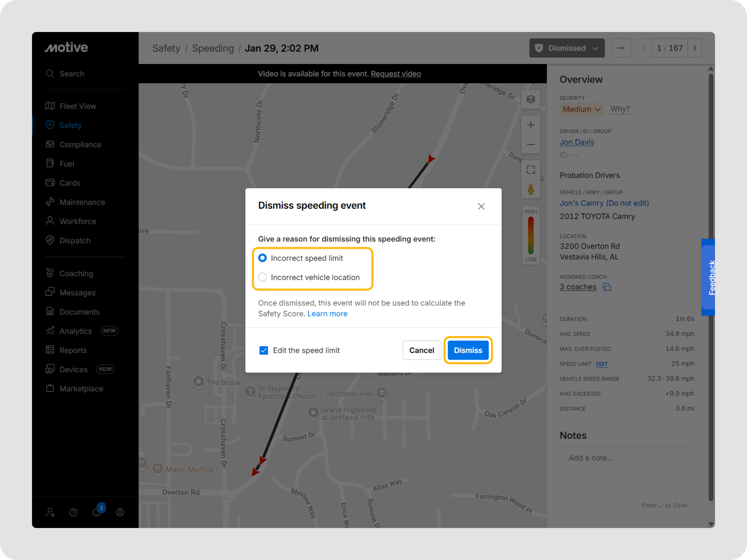Open assigned coach messages icon

pos(607,287)
